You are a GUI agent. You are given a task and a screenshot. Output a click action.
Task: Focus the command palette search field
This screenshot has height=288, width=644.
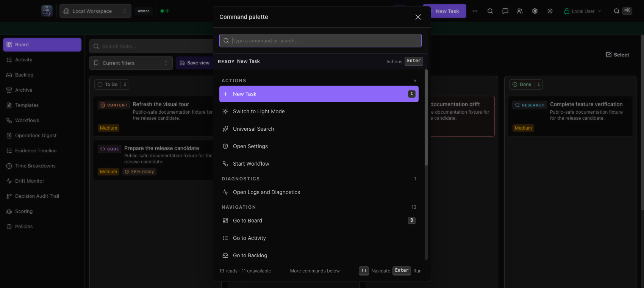[x=320, y=41]
